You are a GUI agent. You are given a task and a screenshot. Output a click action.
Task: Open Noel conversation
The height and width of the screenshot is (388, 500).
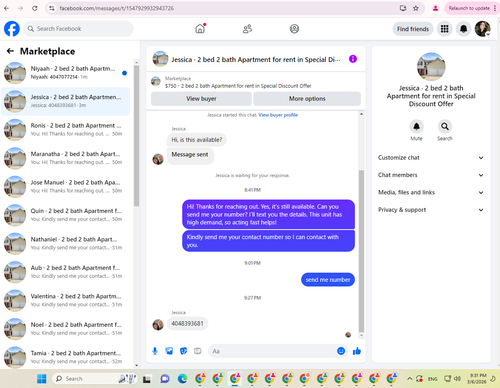pyautogui.click(x=66, y=329)
